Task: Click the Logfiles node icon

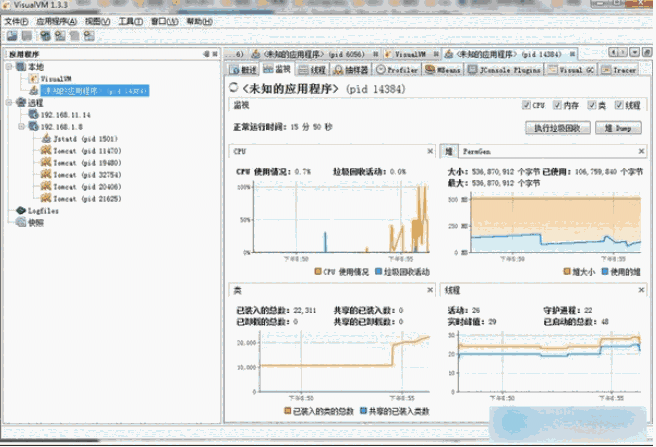Action: click(x=21, y=211)
